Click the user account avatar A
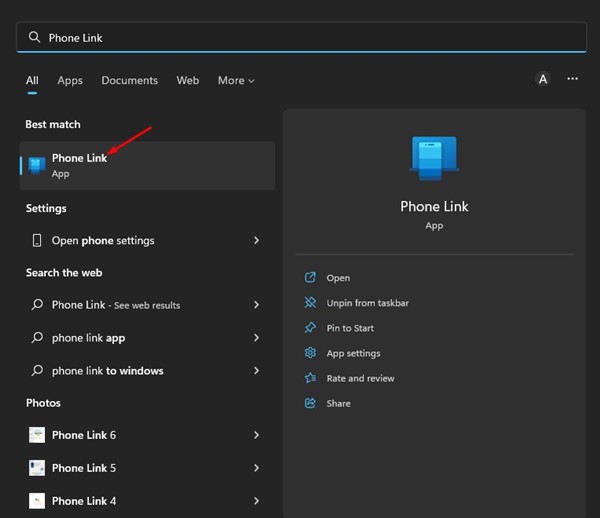 (x=543, y=79)
